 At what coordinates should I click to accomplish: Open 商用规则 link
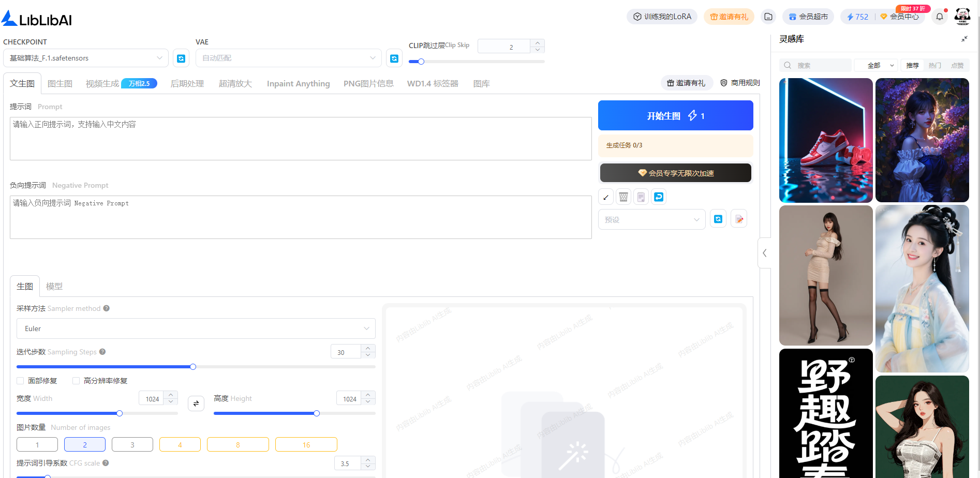click(x=740, y=83)
